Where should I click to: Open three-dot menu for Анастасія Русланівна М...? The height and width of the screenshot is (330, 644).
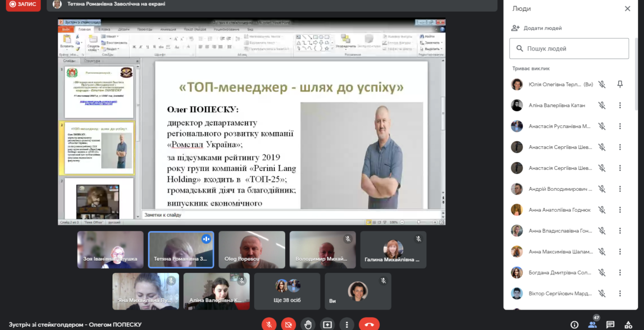point(620,127)
